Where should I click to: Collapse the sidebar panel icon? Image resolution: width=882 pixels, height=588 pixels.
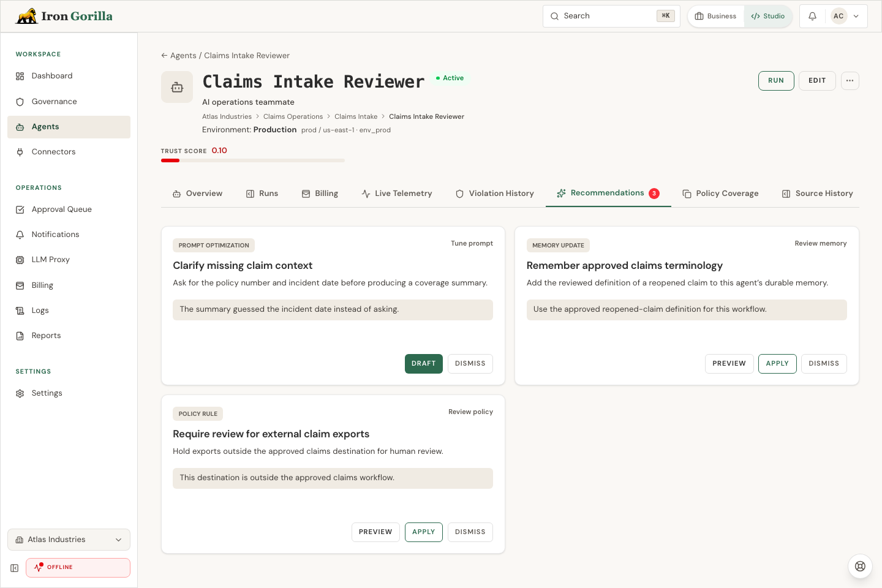coord(15,568)
